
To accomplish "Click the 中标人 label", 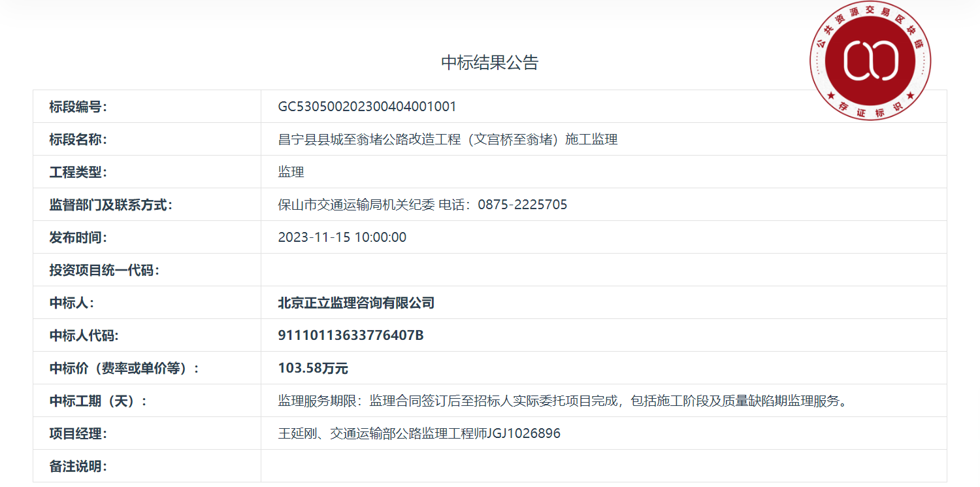I will (x=72, y=303).
